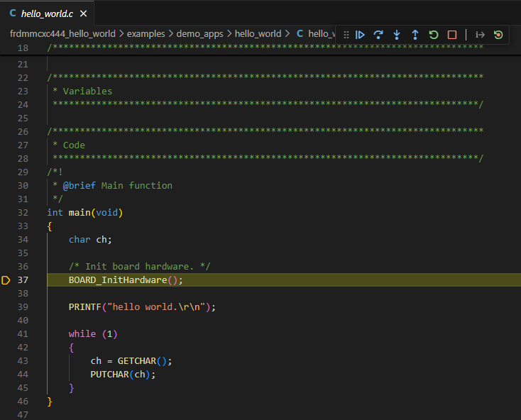Select line number 39 in the gutter
This screenshot has height=420, width=521.
tap(22, 307)
